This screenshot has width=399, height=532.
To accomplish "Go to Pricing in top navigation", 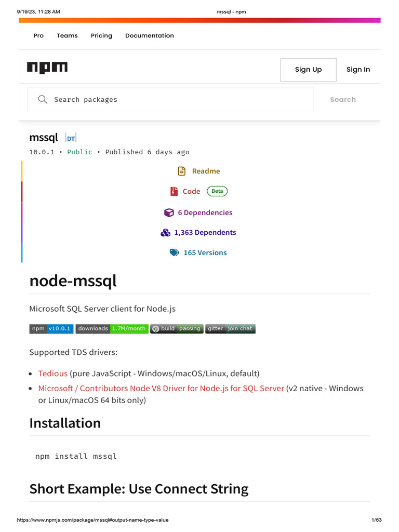I will pos(101,35).
